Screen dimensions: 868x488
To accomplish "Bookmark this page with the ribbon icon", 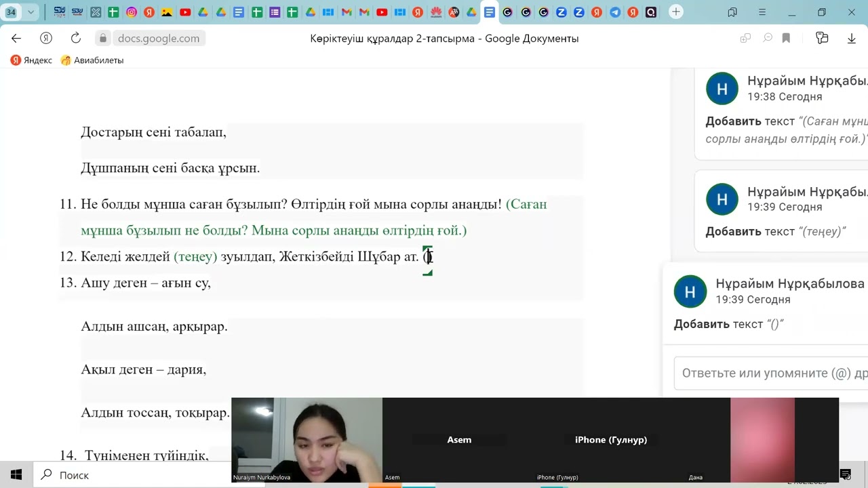I will (x=787, y=39).
